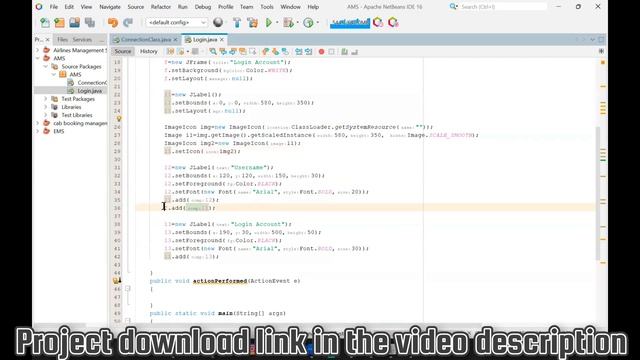This screenshot has height=360, width=640.
Task: Click the memory usage bar in toolbar
Action: 350,23
